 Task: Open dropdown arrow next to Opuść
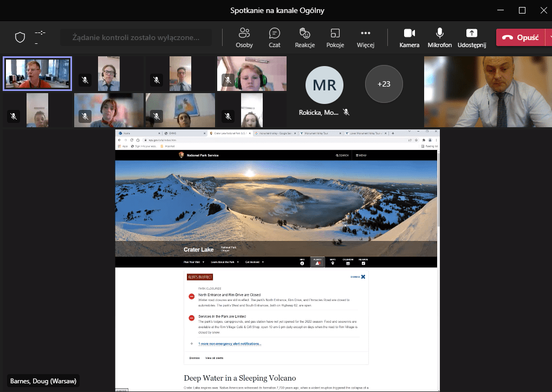(x=548, y=37)
